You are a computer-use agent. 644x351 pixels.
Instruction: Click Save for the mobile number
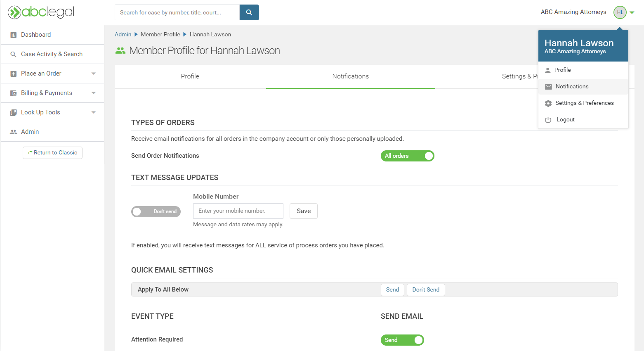[x=304, y=211]
